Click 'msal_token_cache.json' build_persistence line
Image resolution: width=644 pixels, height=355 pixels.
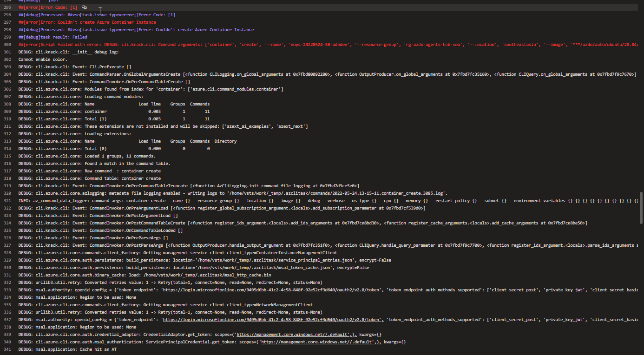click(x=194, y=268)
